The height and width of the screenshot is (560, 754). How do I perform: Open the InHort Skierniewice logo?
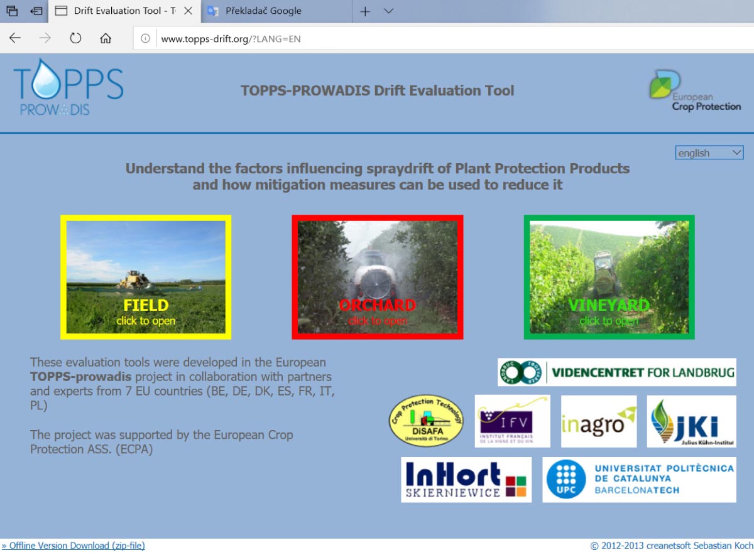click(x=466, y=480)
